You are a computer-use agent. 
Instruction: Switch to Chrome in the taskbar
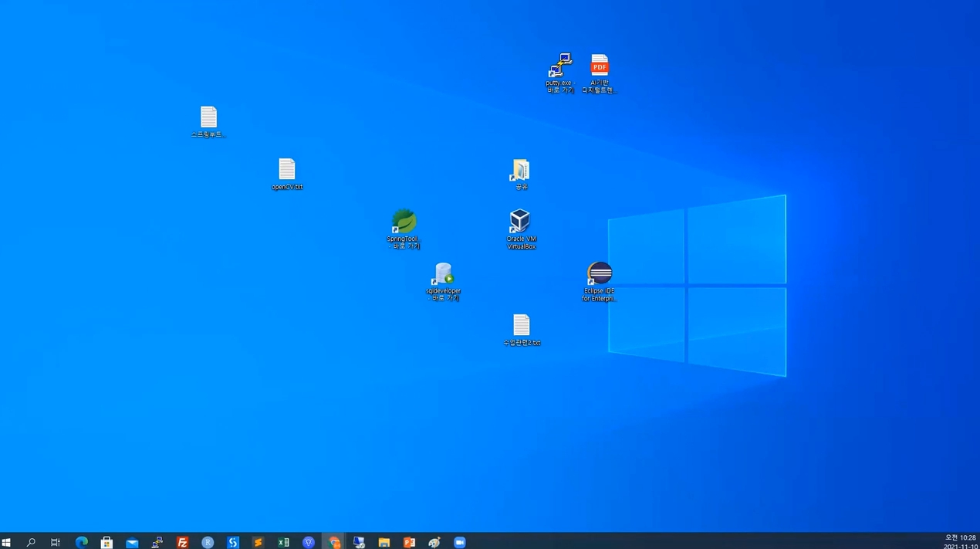(334, 542)
